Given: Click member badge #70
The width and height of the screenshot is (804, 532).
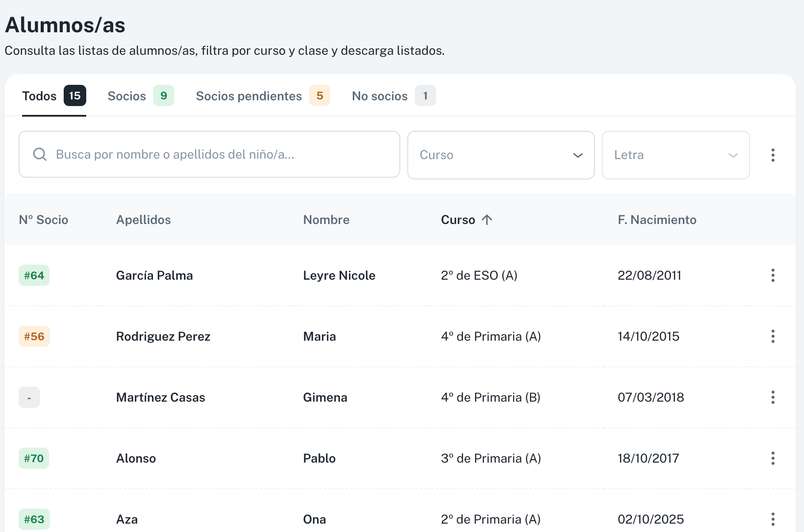Looking at the screenshot, I should coord(34,458).
